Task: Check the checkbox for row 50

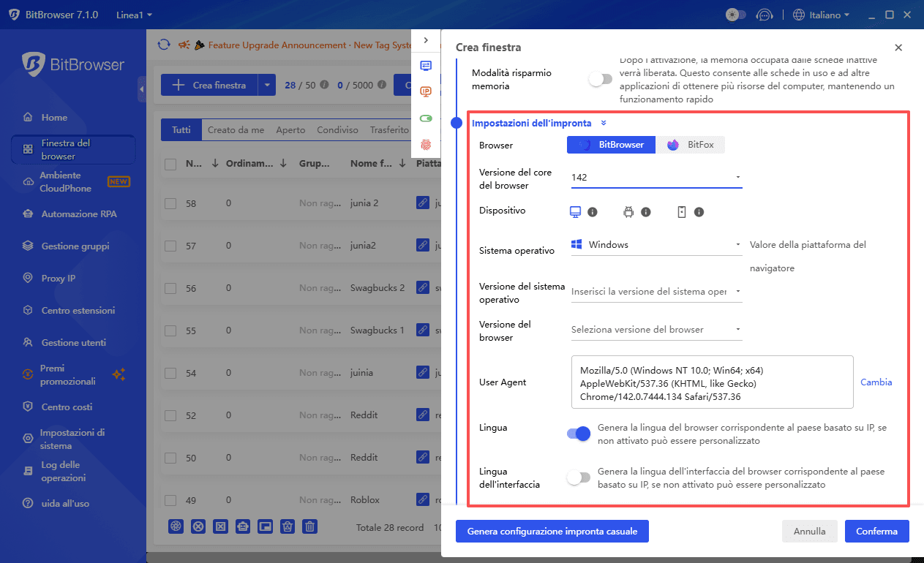Action: pos(170,458)
